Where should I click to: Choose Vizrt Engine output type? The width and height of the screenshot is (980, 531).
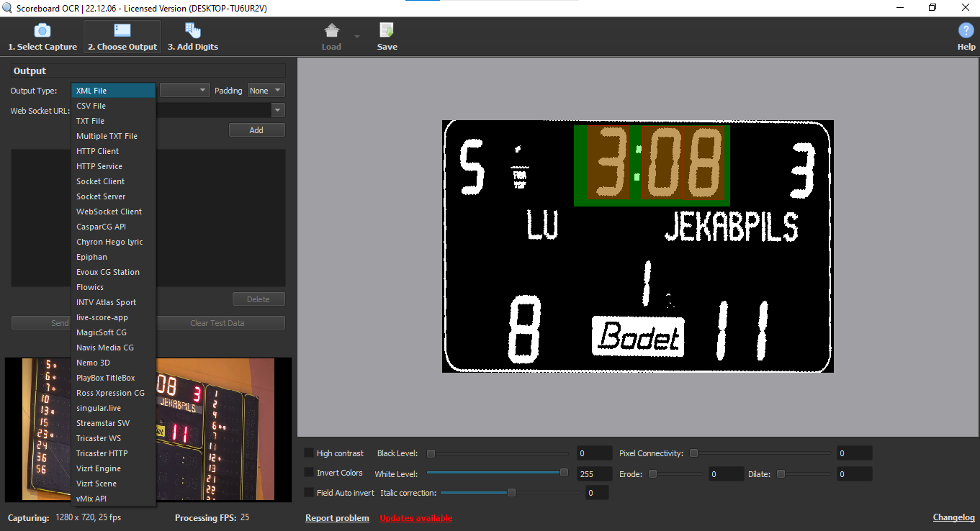pyautogui.click(x=113, y=468)
